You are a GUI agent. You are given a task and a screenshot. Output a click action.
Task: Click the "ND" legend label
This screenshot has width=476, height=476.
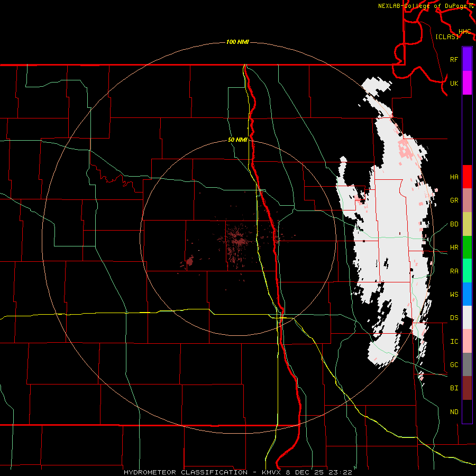(454, 411)
